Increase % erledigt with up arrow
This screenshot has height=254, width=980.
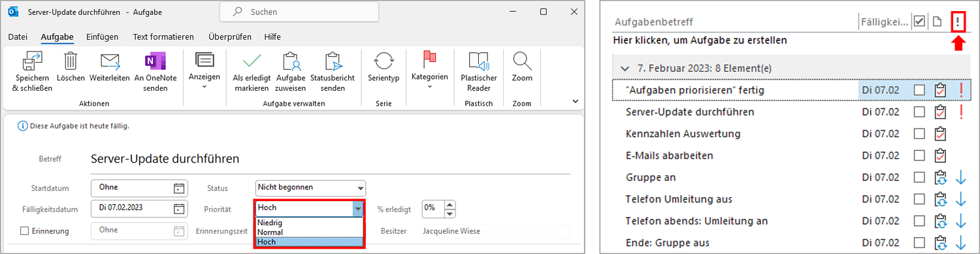click(449, 204)
